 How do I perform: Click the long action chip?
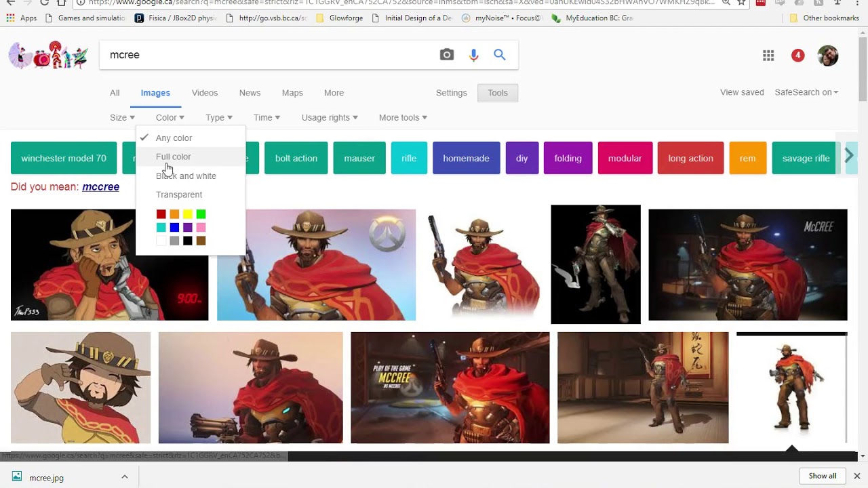(690, 158)
